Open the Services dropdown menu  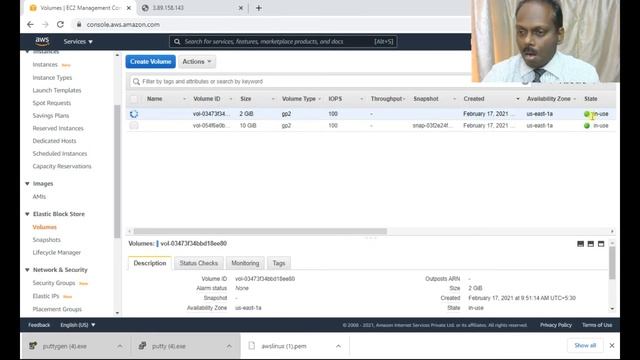(78, 42)
